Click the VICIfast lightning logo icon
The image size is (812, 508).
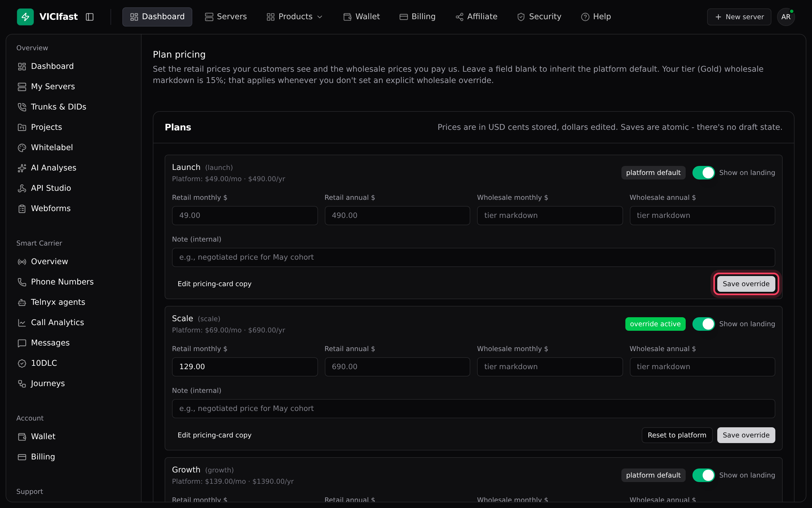[25, 17]
